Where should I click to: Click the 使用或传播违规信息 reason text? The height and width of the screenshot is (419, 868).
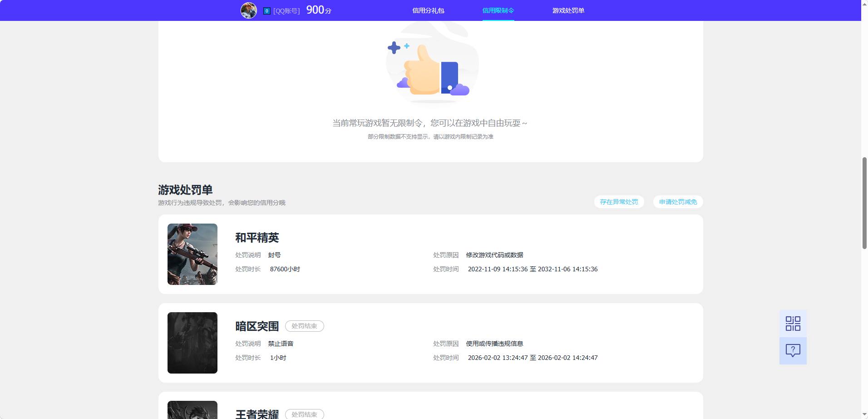tap(494, 344)
